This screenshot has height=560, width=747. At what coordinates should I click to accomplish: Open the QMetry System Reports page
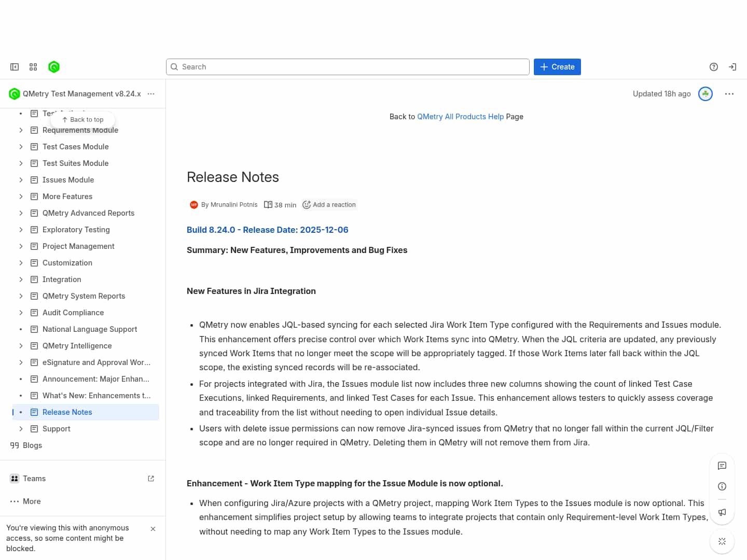coord(84,296)
